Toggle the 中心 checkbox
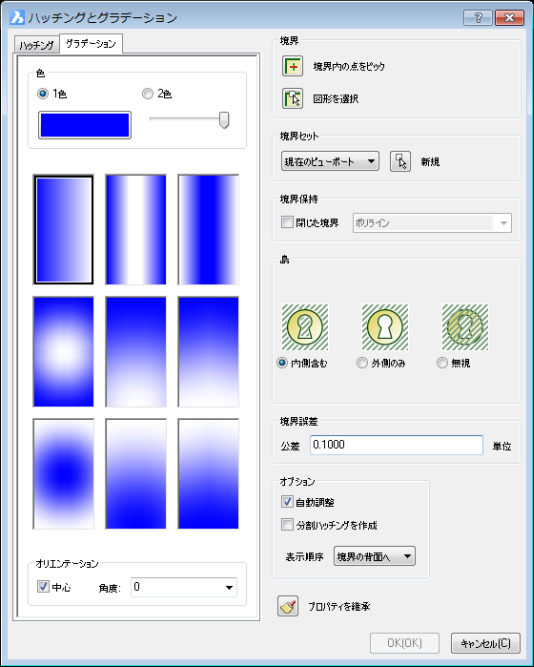This screenshot has height=667, width=534. (x=43, y=587)
